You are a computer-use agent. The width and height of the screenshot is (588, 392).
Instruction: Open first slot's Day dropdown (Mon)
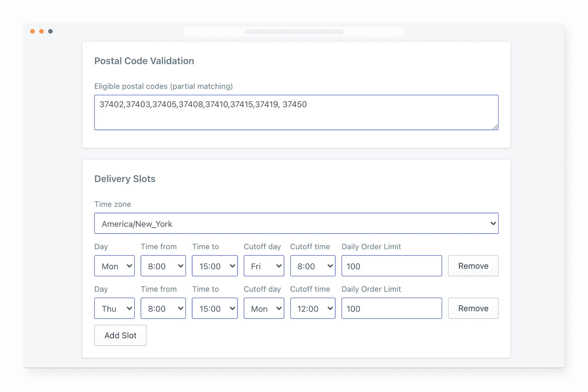pos(114,266)
